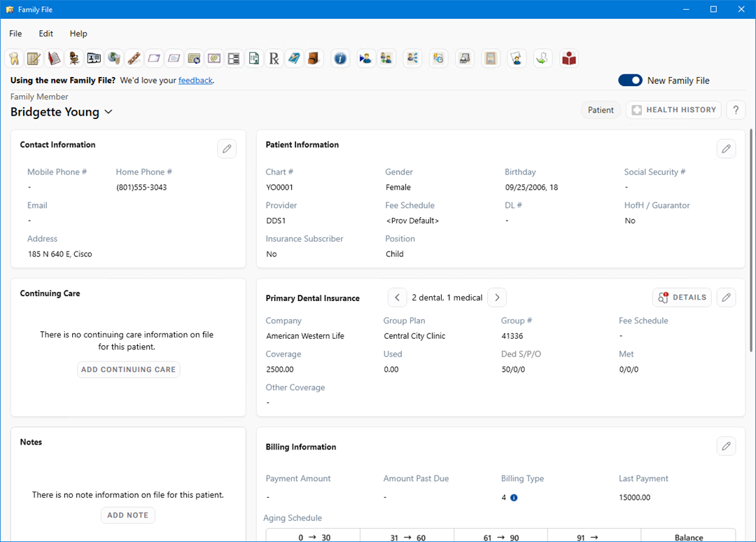Click group number 41336

click(x=512, y=336)
